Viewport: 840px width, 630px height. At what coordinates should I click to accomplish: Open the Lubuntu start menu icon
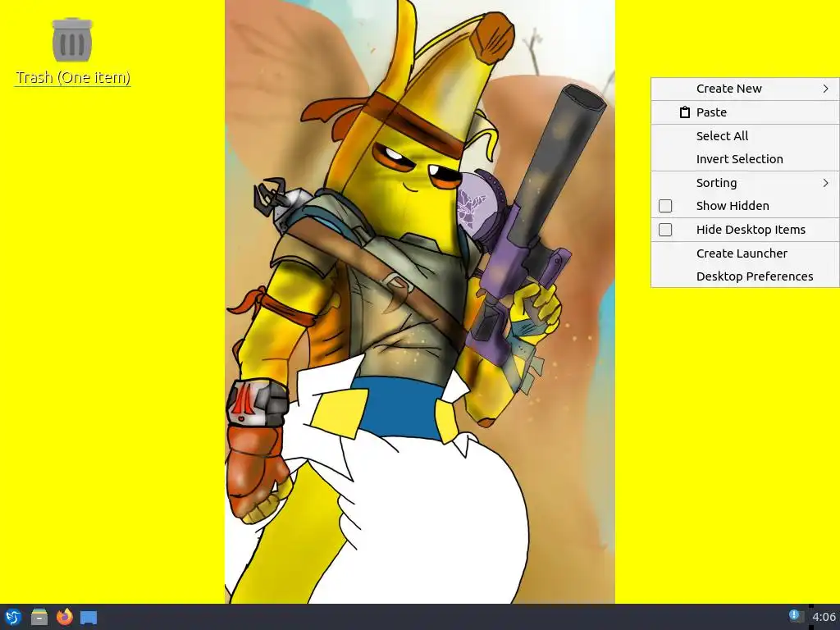coord(13,617)
